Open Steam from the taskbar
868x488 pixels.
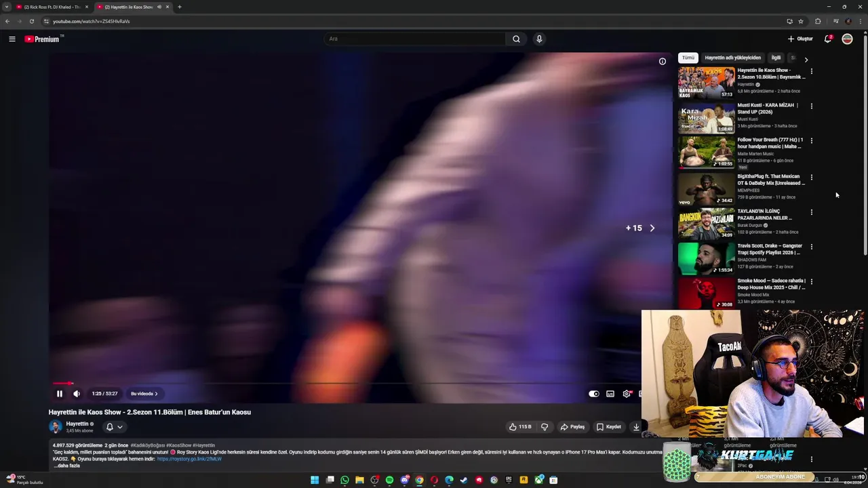464,480
